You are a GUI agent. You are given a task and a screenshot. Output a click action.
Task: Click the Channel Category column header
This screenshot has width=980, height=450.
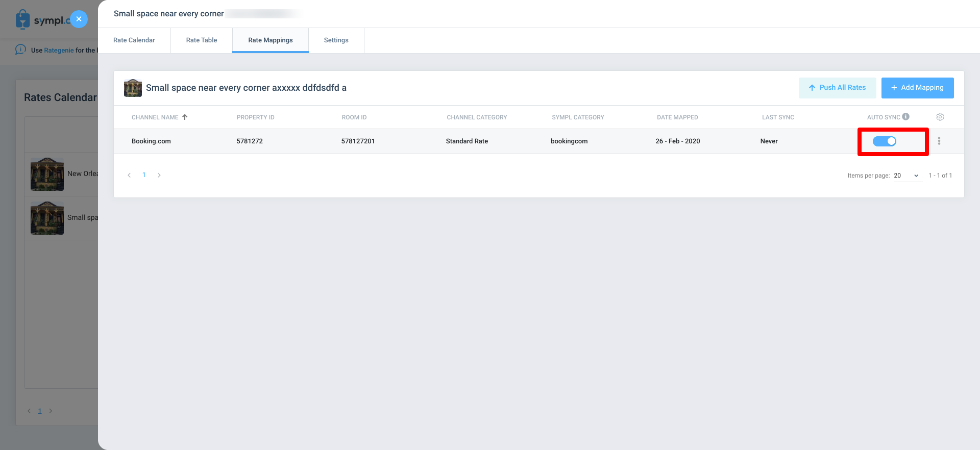click(477, 117)
